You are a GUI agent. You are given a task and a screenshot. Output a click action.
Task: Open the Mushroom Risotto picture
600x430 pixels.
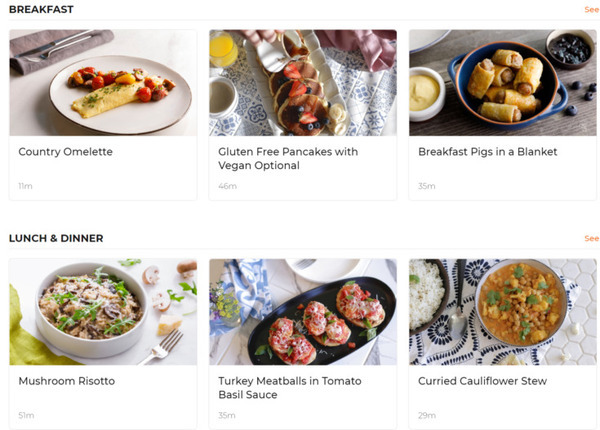pyautogui.click(x=103, y=312)
